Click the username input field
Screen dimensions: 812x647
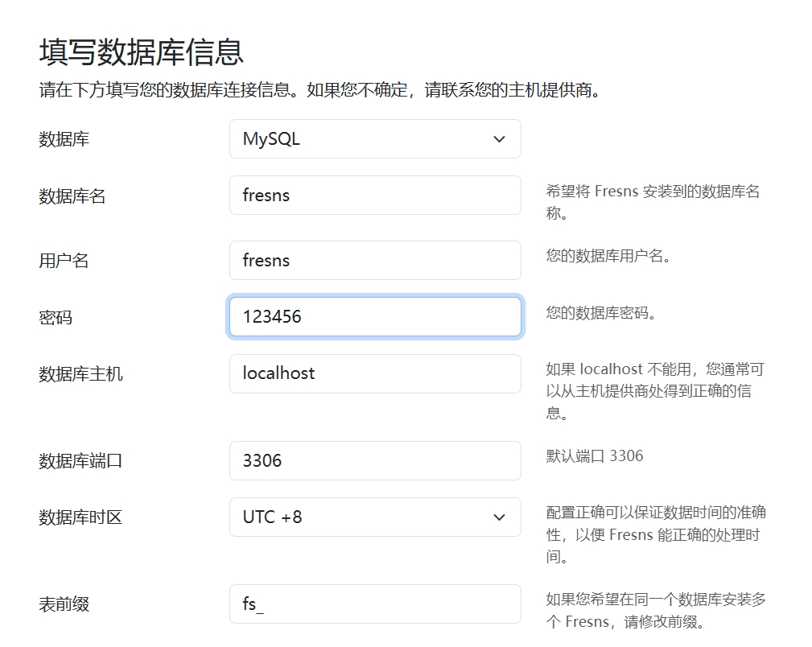(x=374, y=260)
